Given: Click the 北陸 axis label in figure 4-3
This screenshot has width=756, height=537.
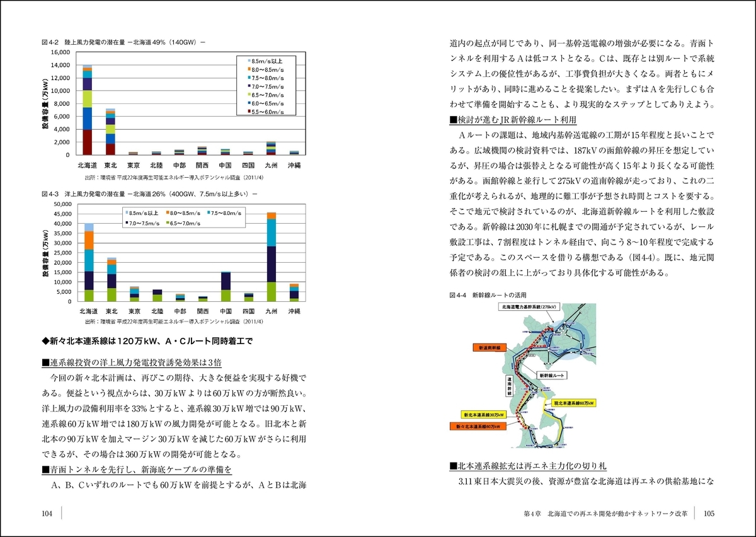Looking at the screenshot, I should tap(157, 311).
